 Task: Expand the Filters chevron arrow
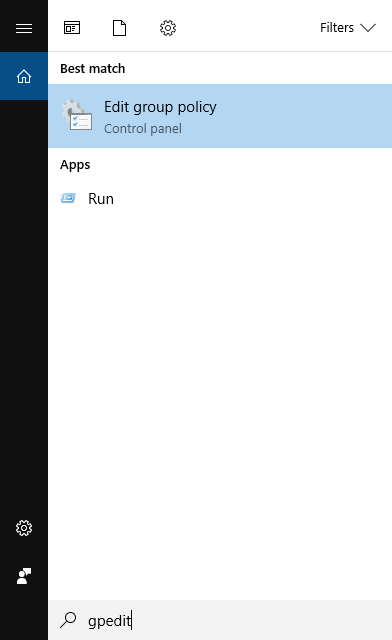coord(368,28)
